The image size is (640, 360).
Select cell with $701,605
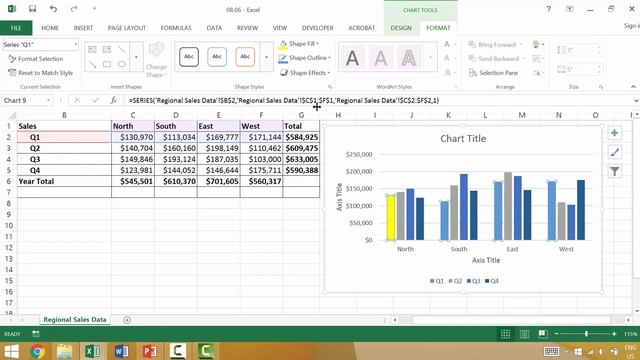click(x=218, y=181)
